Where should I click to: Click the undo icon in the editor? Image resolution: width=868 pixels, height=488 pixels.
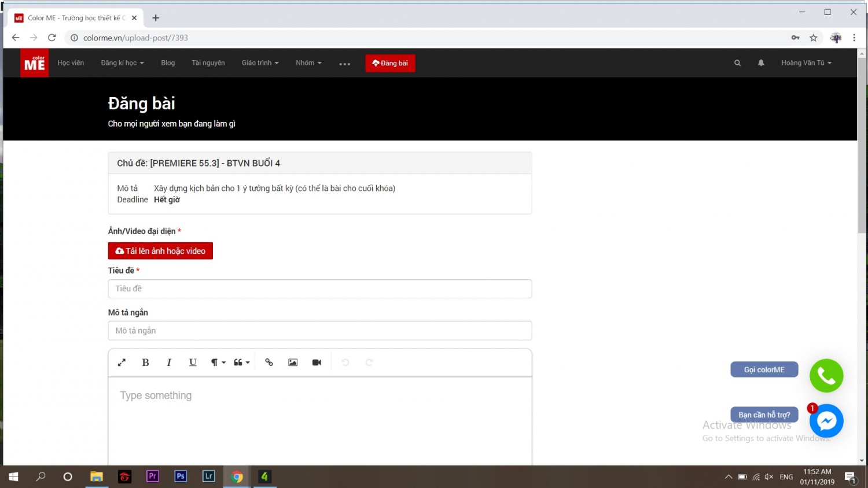click(345, 363)
